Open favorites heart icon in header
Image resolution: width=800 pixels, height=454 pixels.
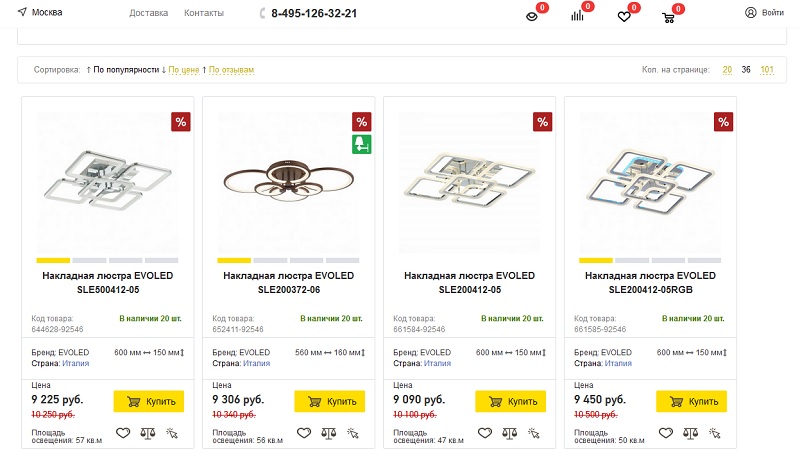coord(623,16)
